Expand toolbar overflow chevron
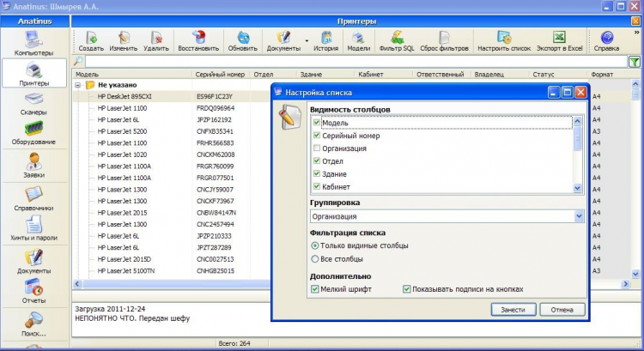 click(636, 33)
